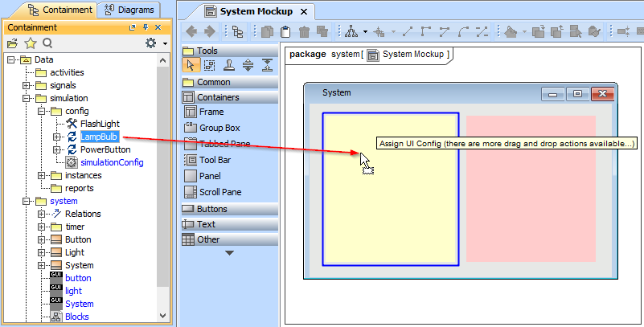Open the Other palette group

[x=230, y=239]
